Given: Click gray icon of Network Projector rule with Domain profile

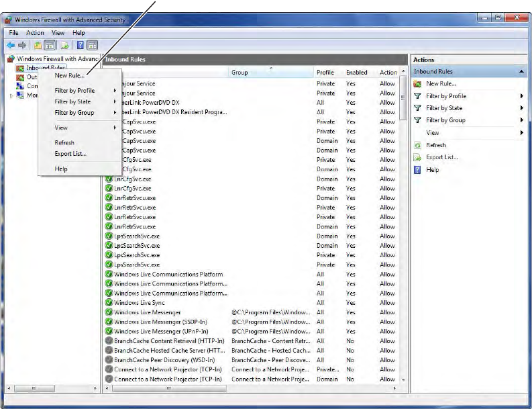Looking at the screenshot, I should click(109, 378).
